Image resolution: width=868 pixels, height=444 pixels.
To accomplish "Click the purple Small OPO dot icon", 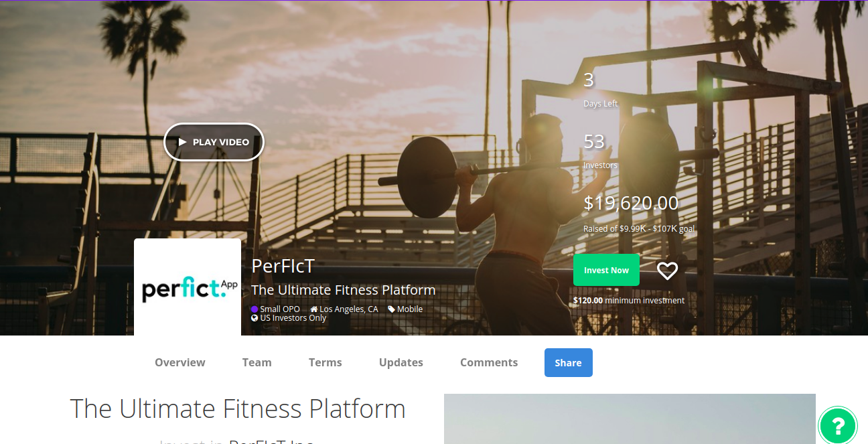I will pyautogui.click(x=255, y=309).
